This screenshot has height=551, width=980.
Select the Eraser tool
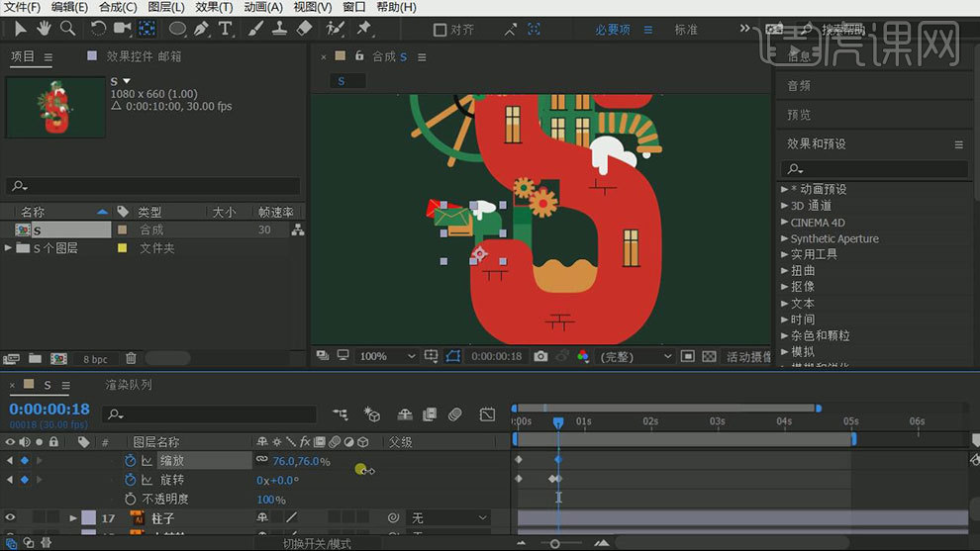coord(304,29)
